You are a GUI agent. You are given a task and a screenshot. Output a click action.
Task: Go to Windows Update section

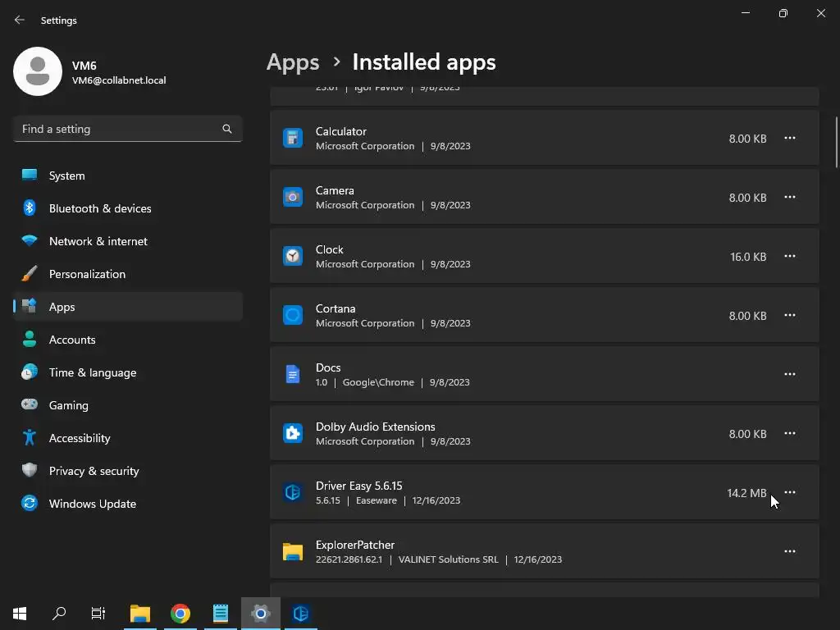click(x=92, y=504)
